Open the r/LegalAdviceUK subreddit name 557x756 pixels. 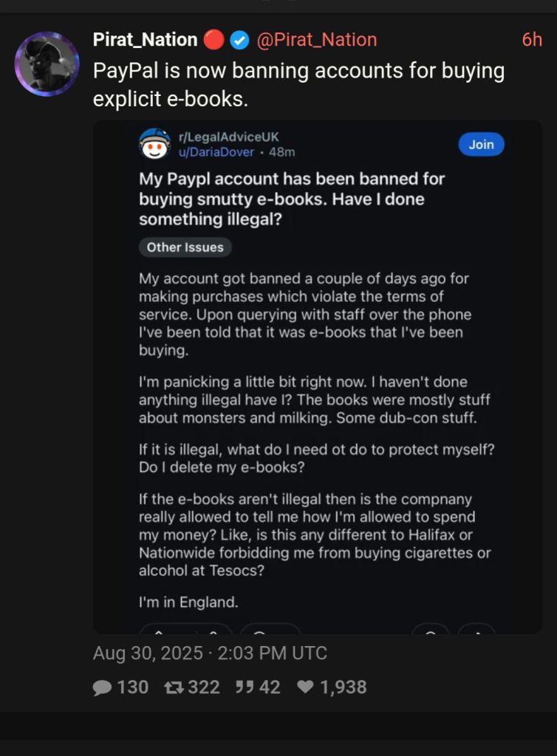coord(228,137)
